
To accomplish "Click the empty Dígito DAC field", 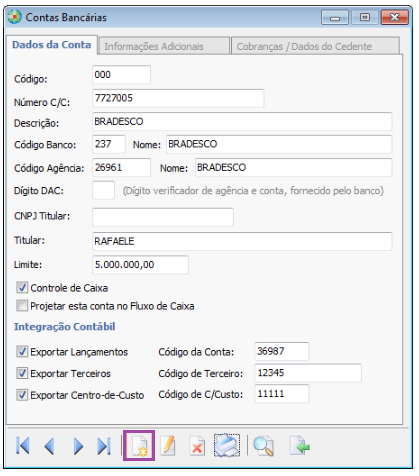I will [103, 190].
